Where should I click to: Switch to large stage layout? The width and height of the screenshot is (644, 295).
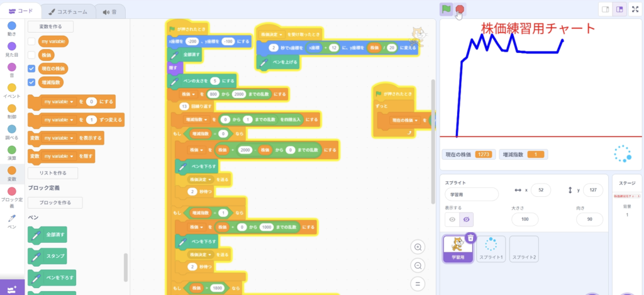click(x=619, y=9)
